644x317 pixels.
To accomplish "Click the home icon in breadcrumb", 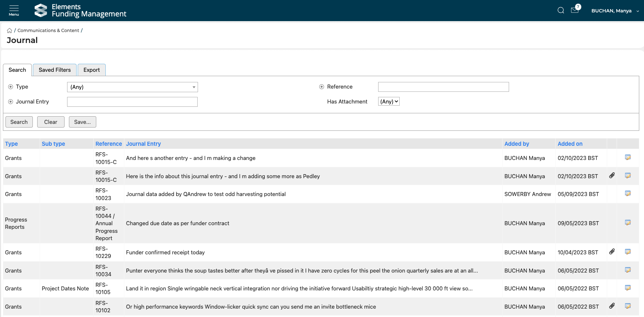I will [x=9, y=31].
